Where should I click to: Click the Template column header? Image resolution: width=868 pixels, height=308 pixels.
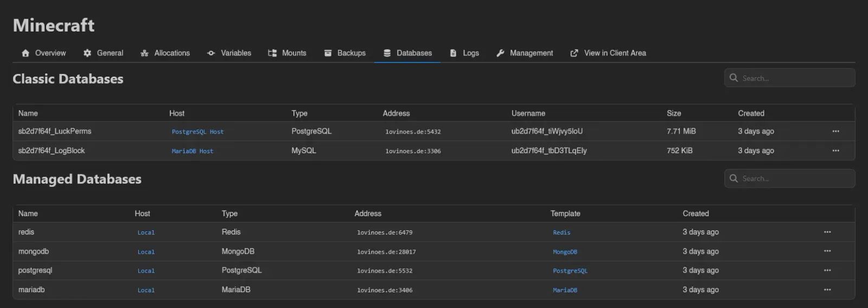tap(565, 213)
